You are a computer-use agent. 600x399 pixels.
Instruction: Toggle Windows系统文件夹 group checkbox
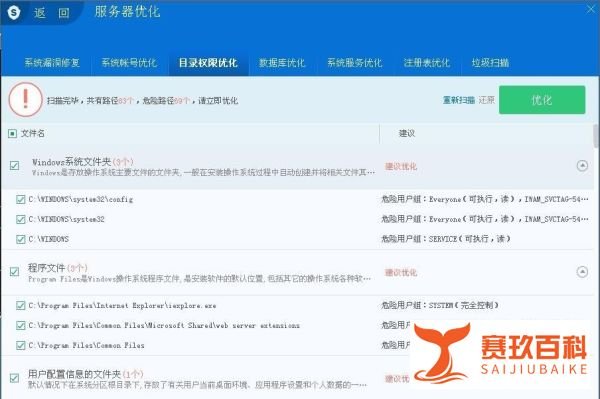(x=15, y=166)
